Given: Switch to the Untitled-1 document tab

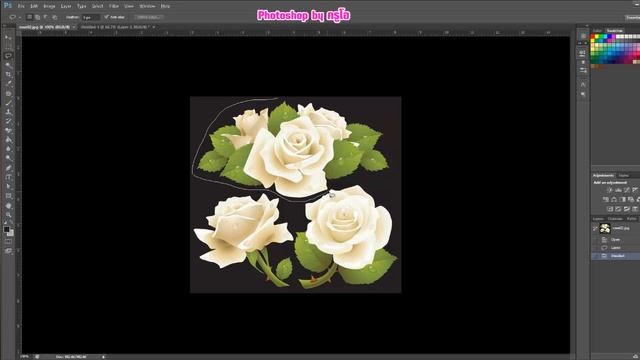Looking at the screenshot, I should click(115, 27).
